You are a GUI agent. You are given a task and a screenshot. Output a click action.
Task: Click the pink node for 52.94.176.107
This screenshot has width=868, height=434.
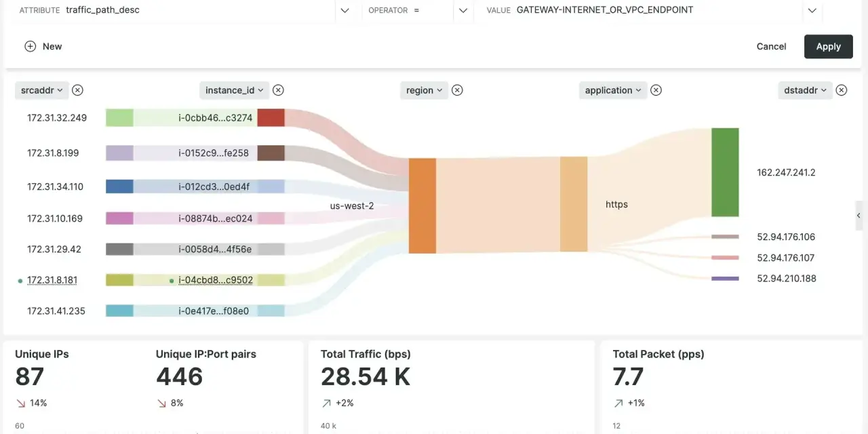pos(725,258)
